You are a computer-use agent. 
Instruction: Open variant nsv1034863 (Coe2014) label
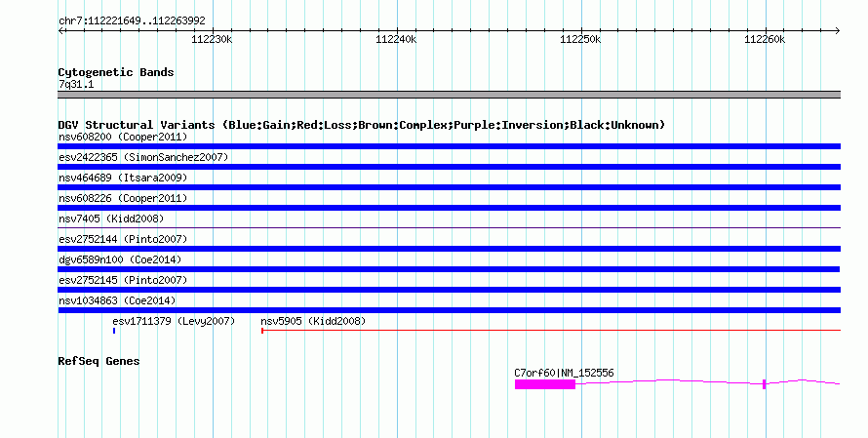[x=117, y=300]
